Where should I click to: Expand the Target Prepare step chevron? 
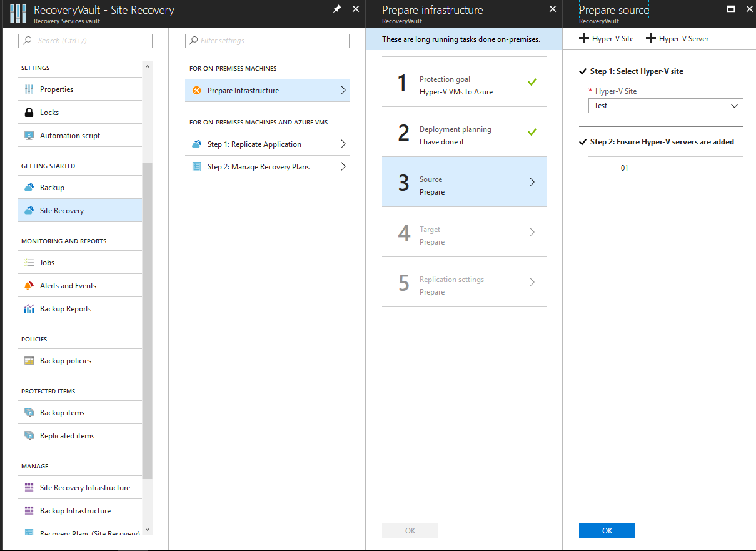(x=532, y=232)
